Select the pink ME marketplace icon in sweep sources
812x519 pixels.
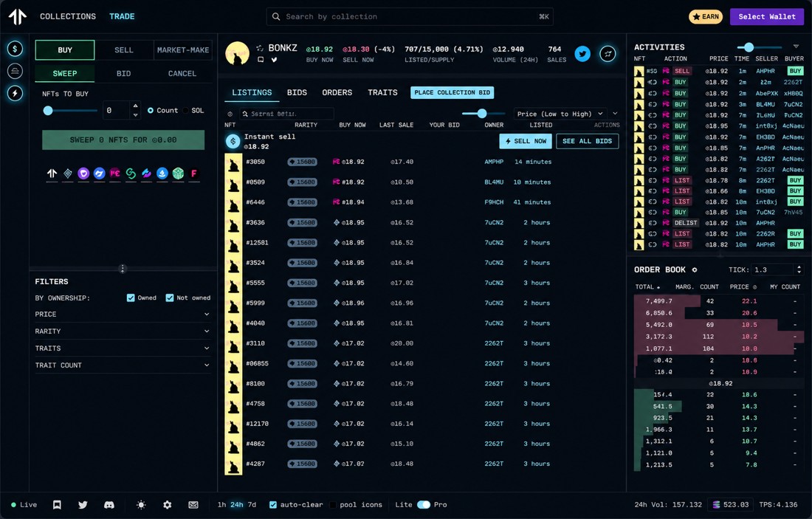point(115,173)
